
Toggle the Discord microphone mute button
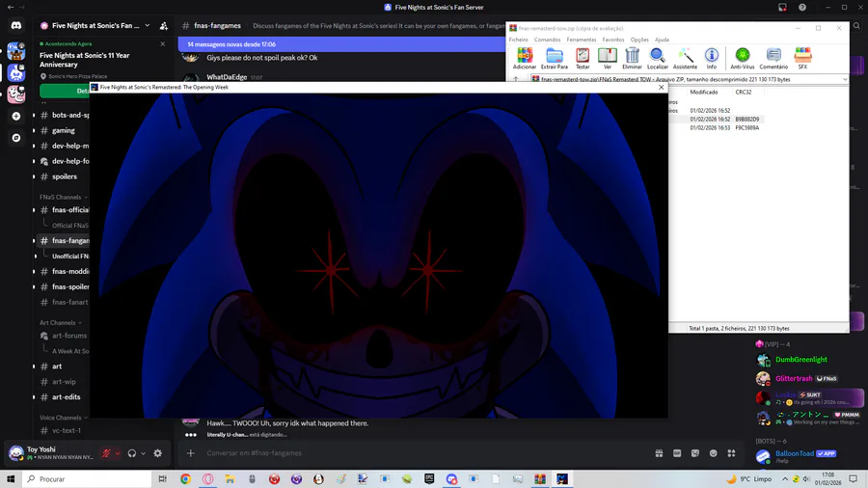point(106,453)
